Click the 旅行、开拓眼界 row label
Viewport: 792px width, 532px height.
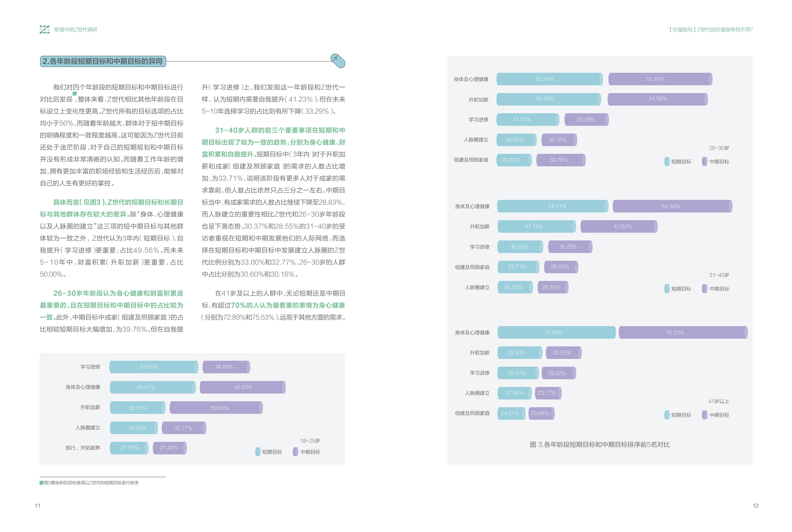tap(83, 448)
